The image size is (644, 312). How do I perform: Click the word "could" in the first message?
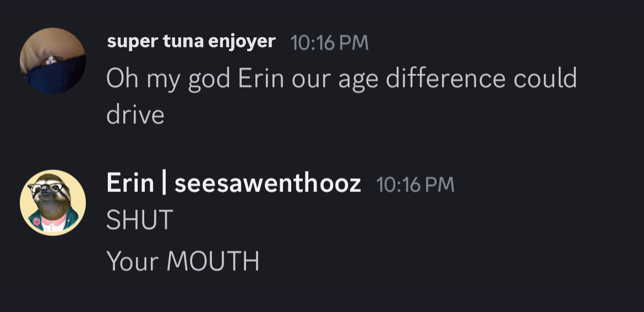click(x=545, y=79)
